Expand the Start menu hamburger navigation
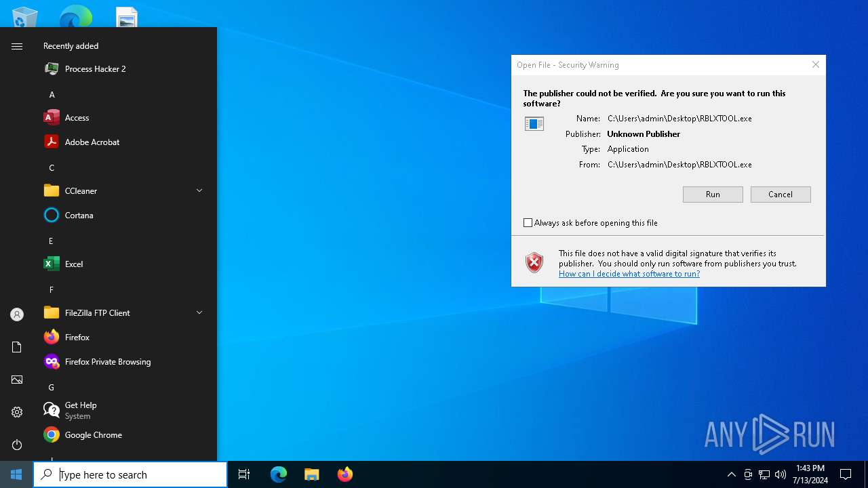Screen dimensions: 868x488 click(17, 46)
